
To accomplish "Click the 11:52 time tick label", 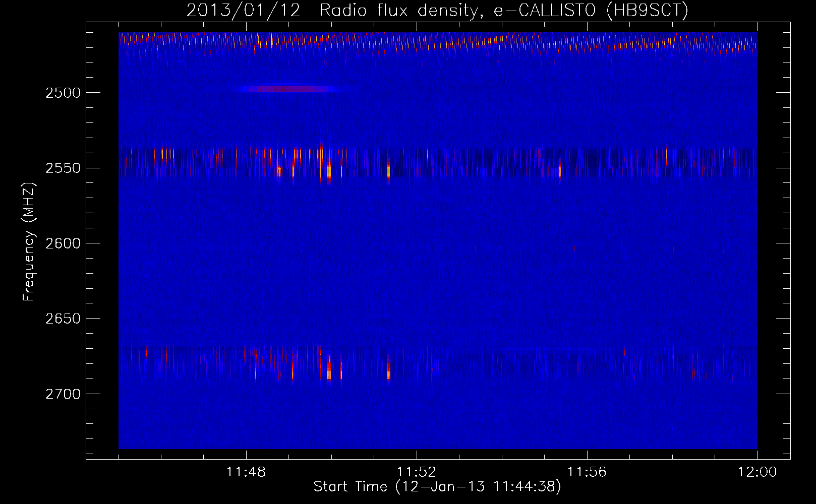I will click(x=417, y=472).
